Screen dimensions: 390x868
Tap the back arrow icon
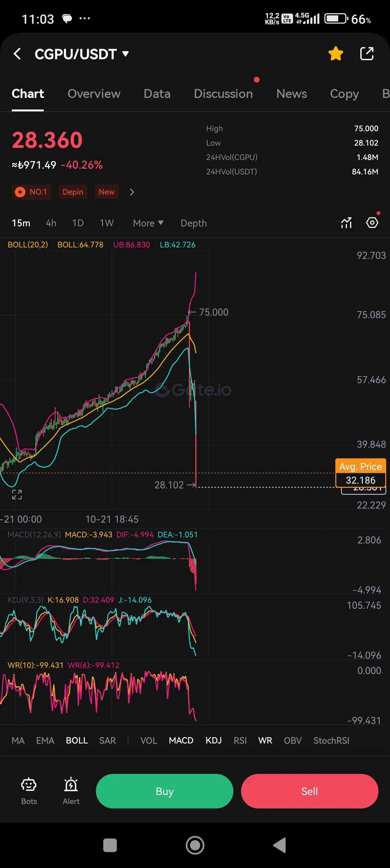[x=17, y=53]
